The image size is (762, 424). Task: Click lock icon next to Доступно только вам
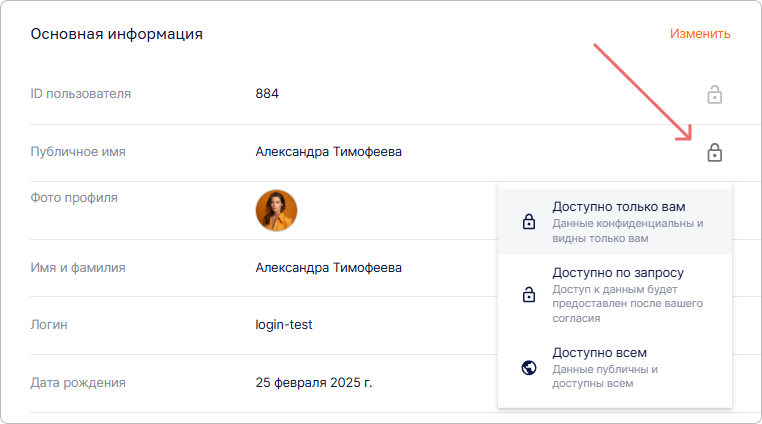529,222
